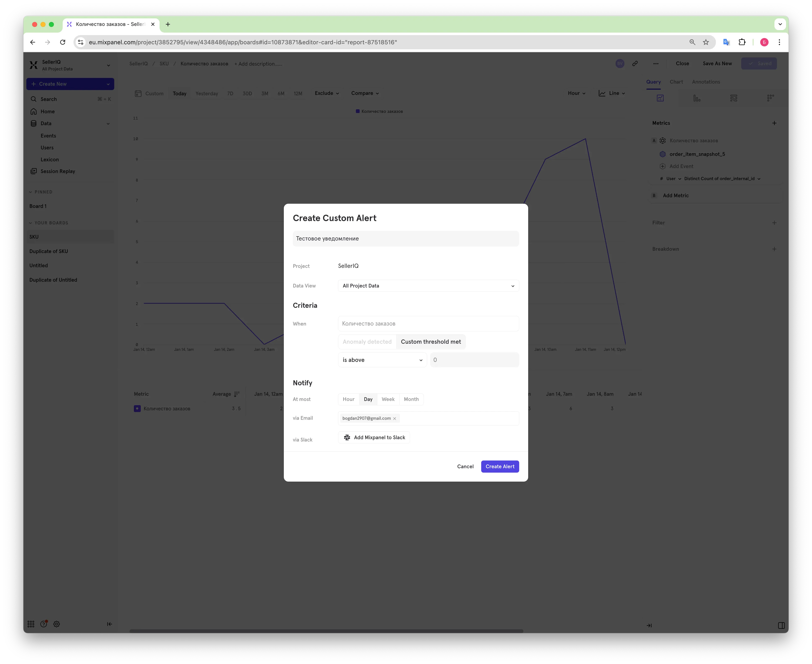Go to Home via house icon
Image resolution: width=812 pixels, height=664 pixels.
[x=34, y=111]
